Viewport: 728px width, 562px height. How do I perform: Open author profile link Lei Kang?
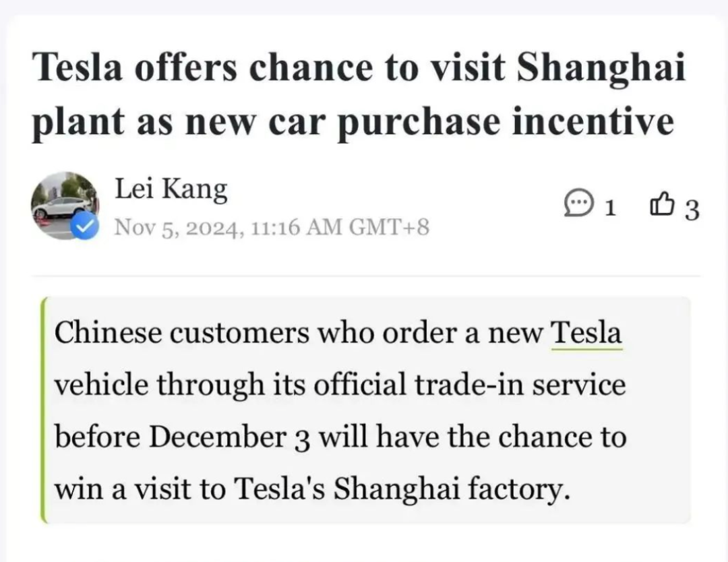click(x=171, y=189)
